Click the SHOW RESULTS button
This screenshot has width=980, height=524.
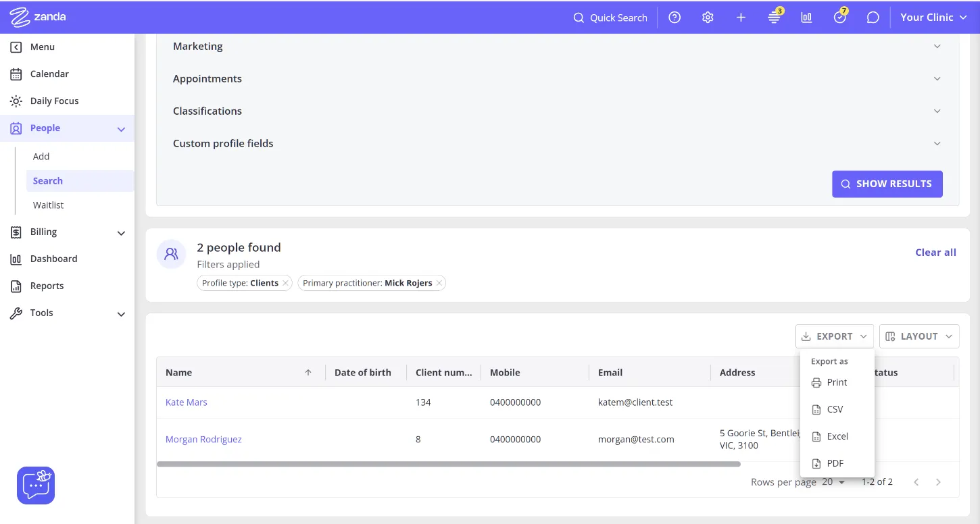click(887, 184)
